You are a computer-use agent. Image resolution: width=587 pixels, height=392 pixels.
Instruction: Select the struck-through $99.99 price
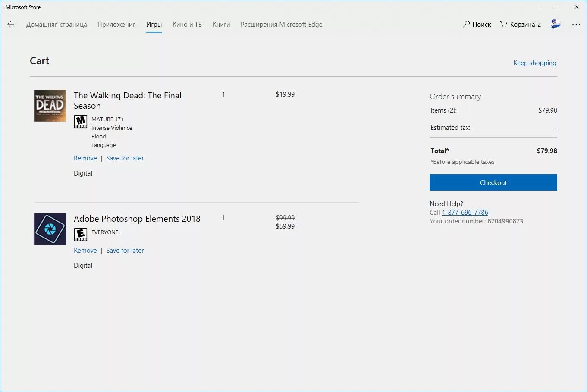click(x=285, y=218)
